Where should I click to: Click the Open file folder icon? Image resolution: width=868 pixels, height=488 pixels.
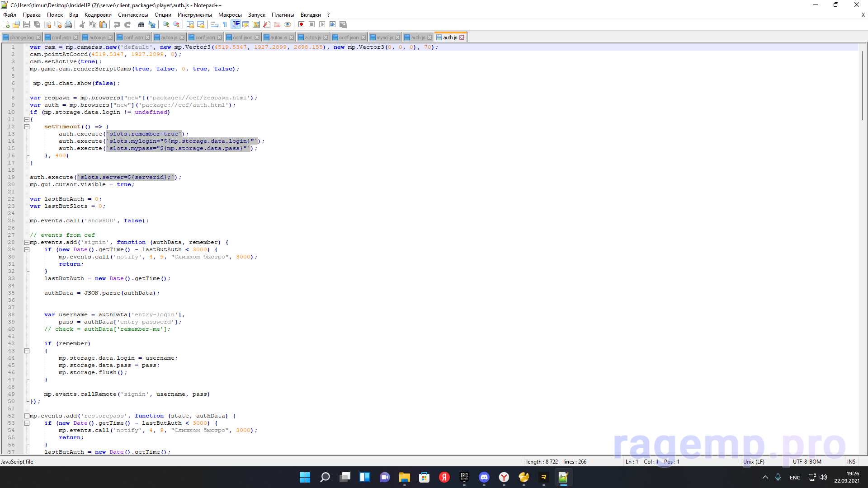click(x=16, y=24)
